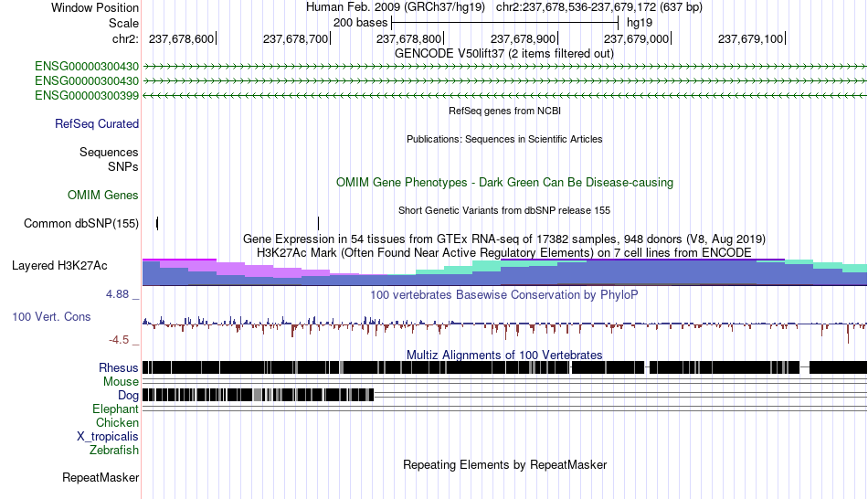
Task: Click the SNPs track label
Action: click(x=123, y=166)
